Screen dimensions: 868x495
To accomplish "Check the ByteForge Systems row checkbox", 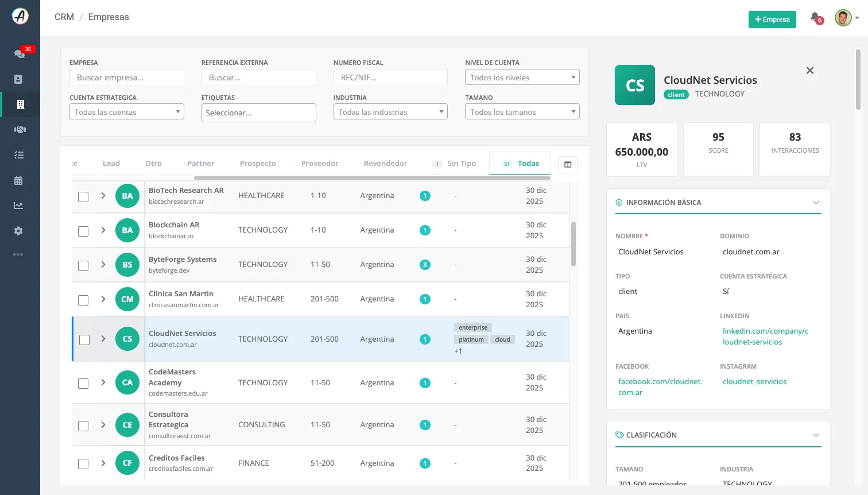I will pyautogui.click(x=83, y=265).
